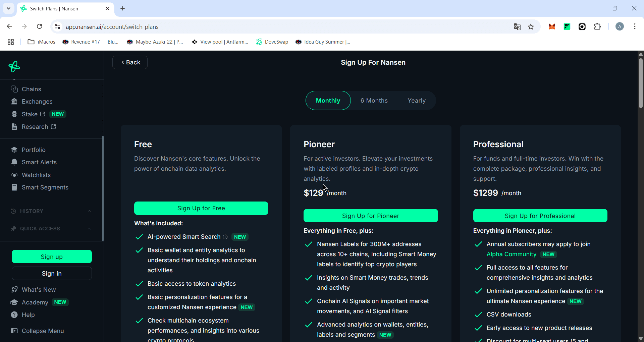This screenshot has width=644, height=342.
Task: Open the Revenue #17 bookmark
Action: [91, 42]
